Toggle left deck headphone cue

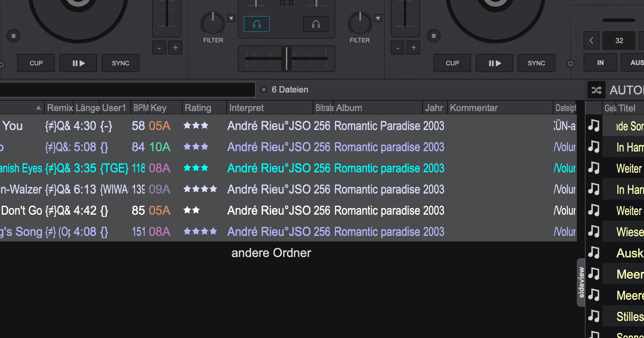[x=256, y=25]
